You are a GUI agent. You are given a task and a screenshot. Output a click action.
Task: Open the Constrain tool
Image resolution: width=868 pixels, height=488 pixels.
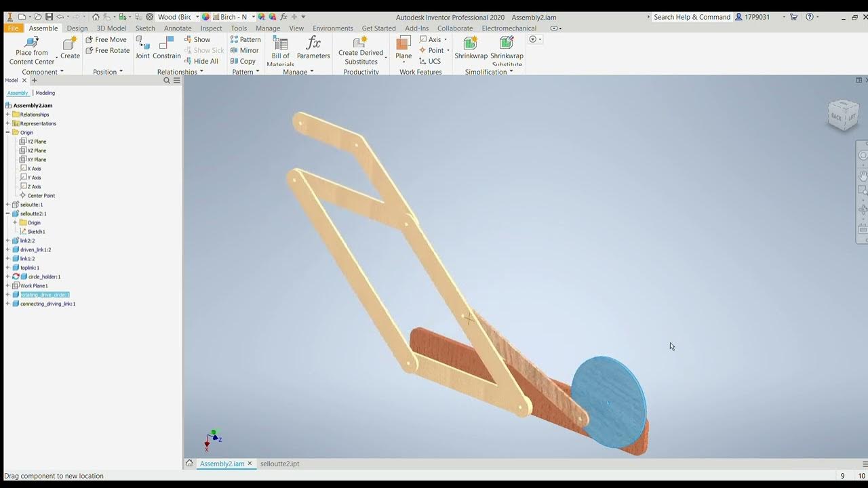coord(166,48)
